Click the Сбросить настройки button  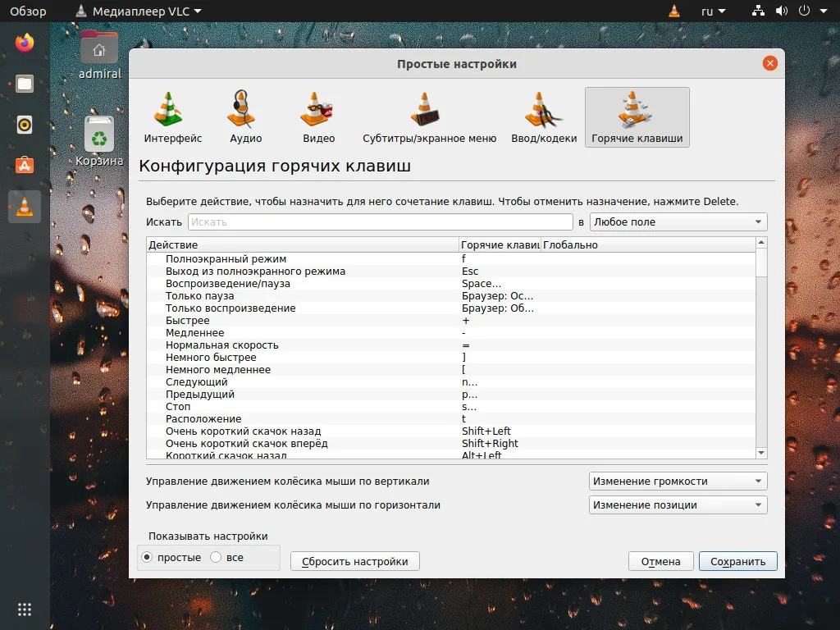click(x=354, y=561)
